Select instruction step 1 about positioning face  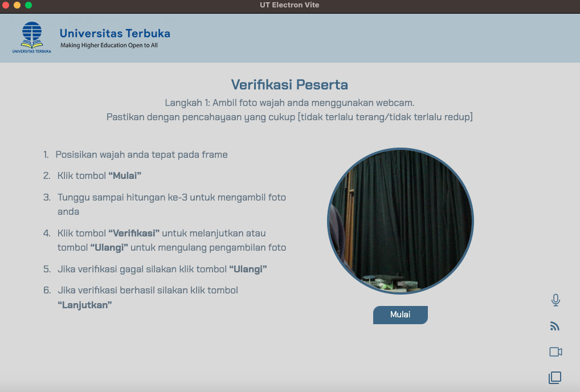pos(141,154)
